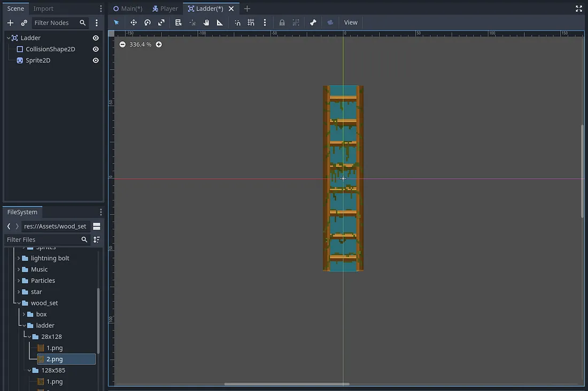
Task: Open the file sort options
Action: (x=96, y=239)
